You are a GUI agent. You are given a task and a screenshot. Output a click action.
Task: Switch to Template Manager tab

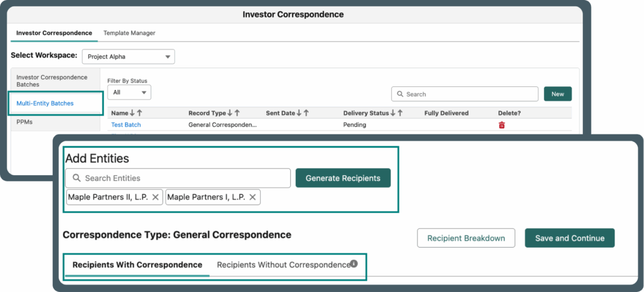pos(129,33)
